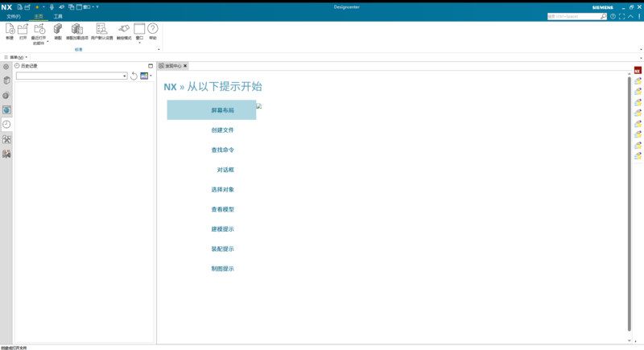Click the gold star favorites icon
Image resolution: width=644 pixels, height=350 pixels.
coord(37,7)
